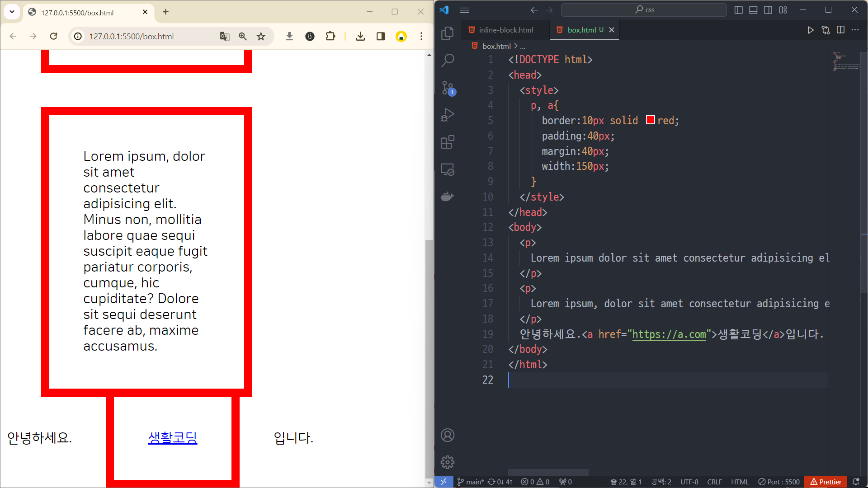Click the 생활코딩 hyperlink in the page

[173, 437]
